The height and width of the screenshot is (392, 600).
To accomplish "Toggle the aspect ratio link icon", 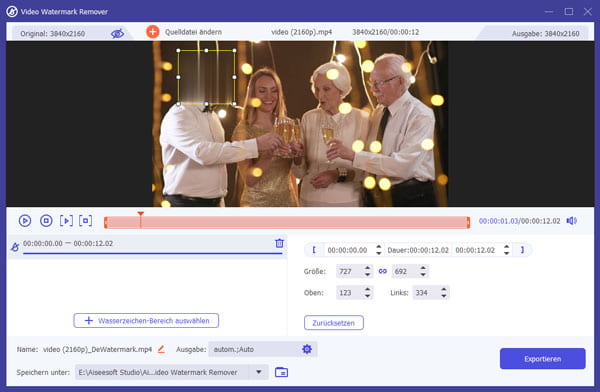I will click(383, 271).
